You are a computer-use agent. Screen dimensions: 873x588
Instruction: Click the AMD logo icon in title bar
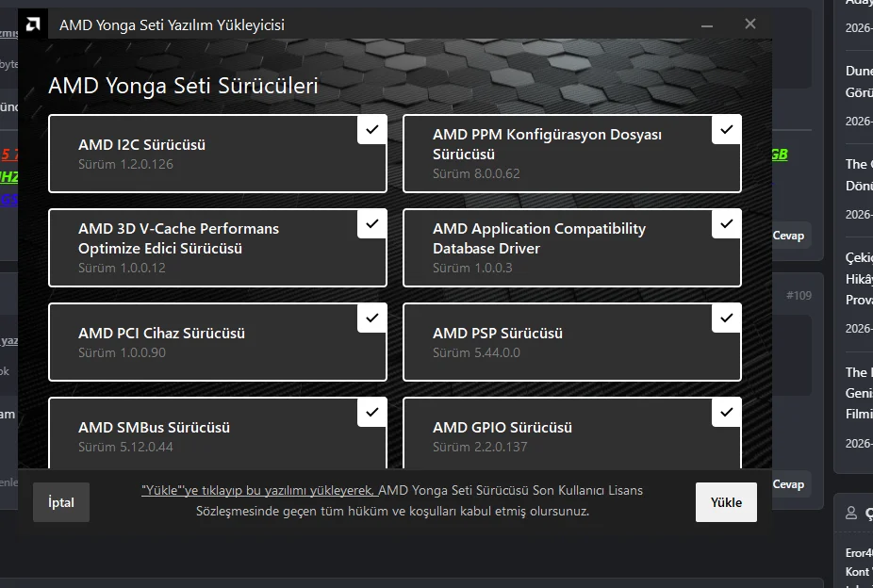tap(33, 24)
